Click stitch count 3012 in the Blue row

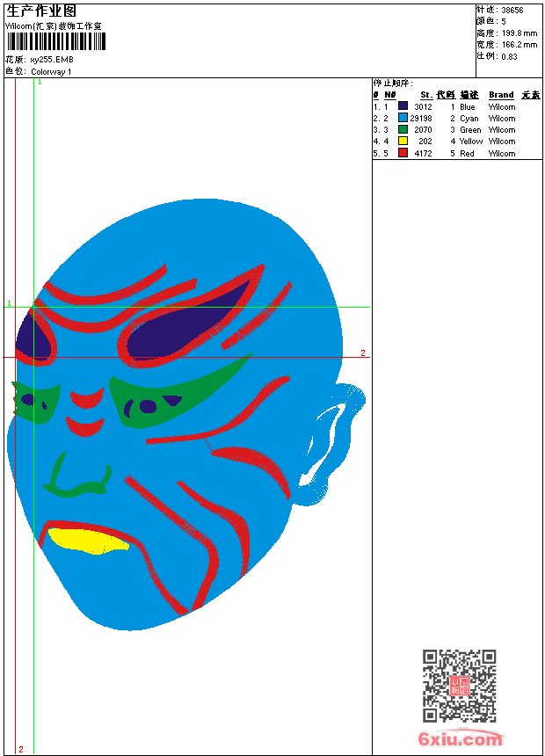click(x=423, y=106)
